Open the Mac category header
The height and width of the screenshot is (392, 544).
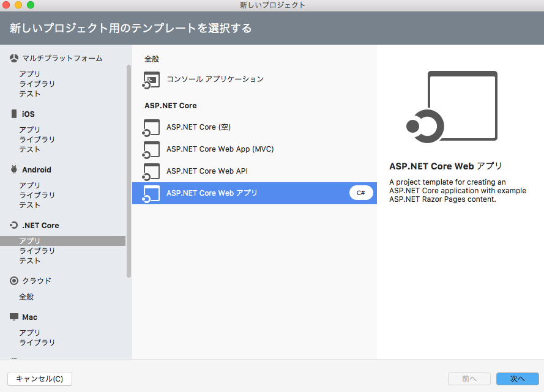pyautogui.click(x=29, y=317)
